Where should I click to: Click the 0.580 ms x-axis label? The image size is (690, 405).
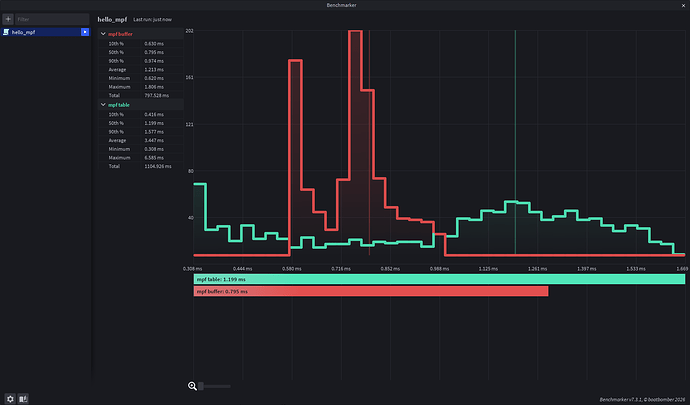292,269
